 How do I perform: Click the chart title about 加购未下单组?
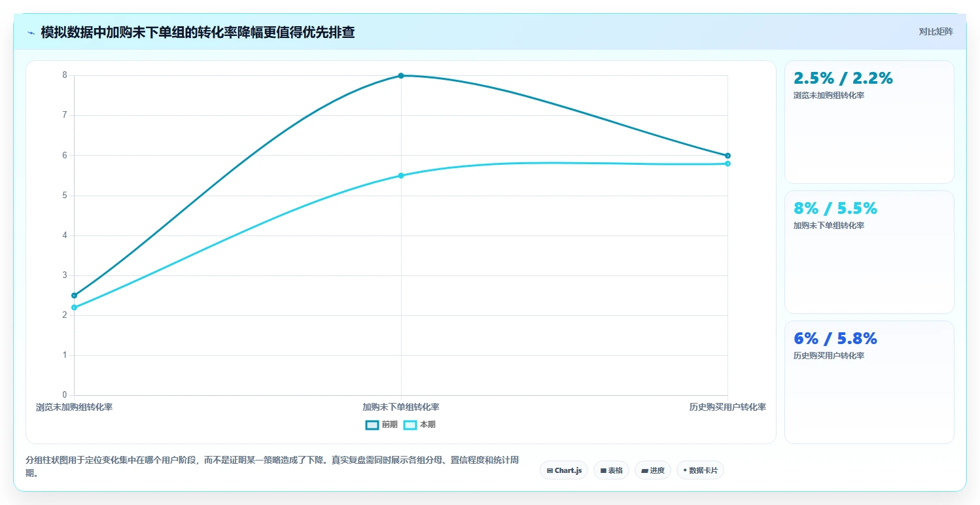198,32
